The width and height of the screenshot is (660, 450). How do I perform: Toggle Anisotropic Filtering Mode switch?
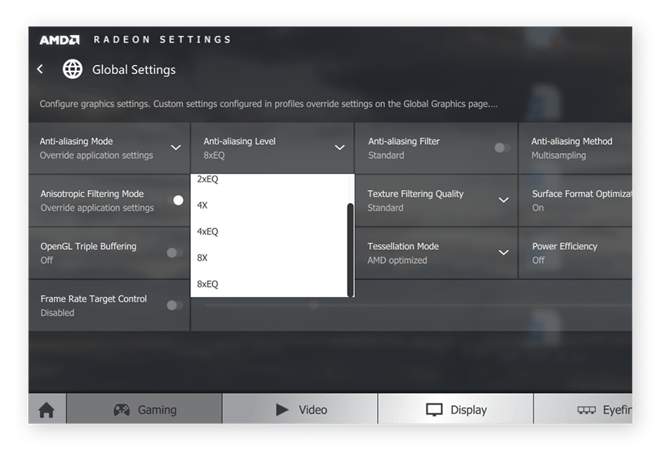175,200
